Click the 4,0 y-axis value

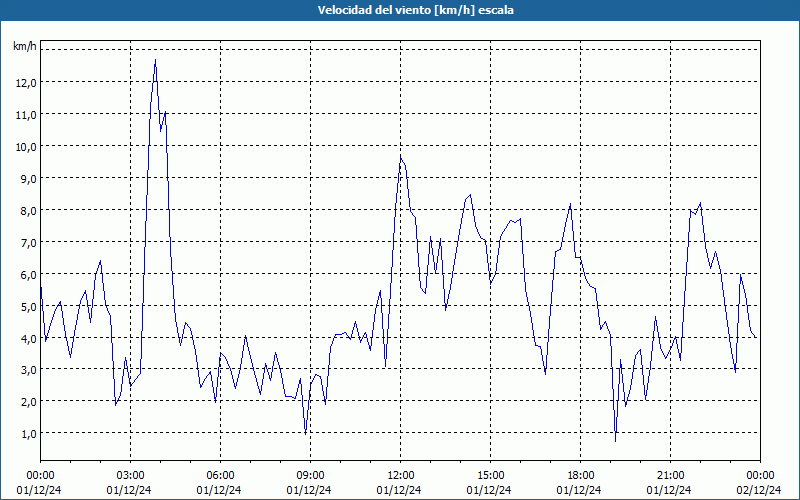(28, 339)
